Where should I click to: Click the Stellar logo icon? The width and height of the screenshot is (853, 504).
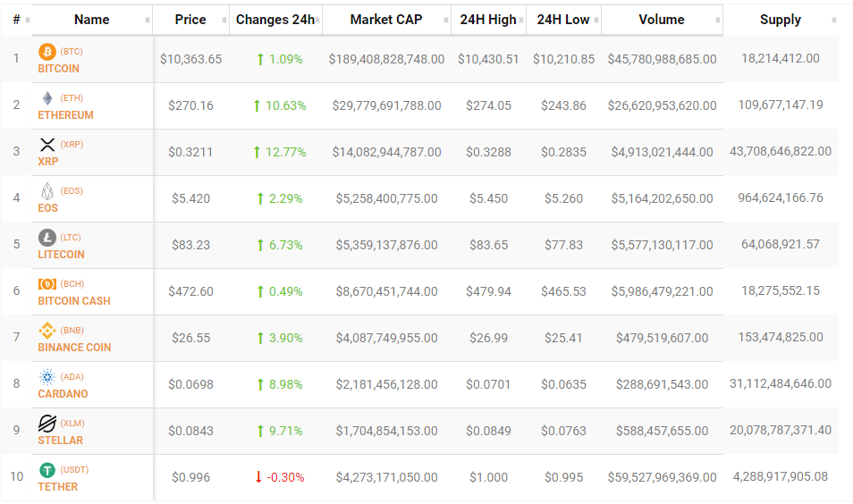(x=46, y=424)
